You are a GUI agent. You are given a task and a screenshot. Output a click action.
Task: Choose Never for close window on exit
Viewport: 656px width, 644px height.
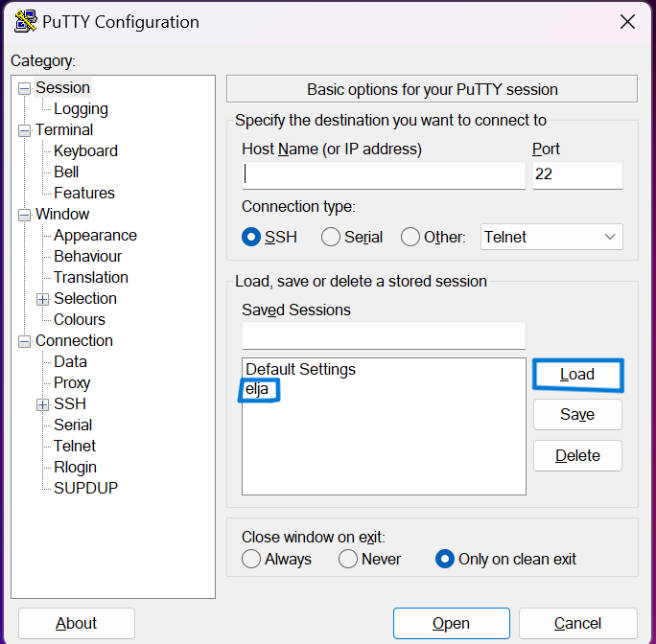click(348, 559)
